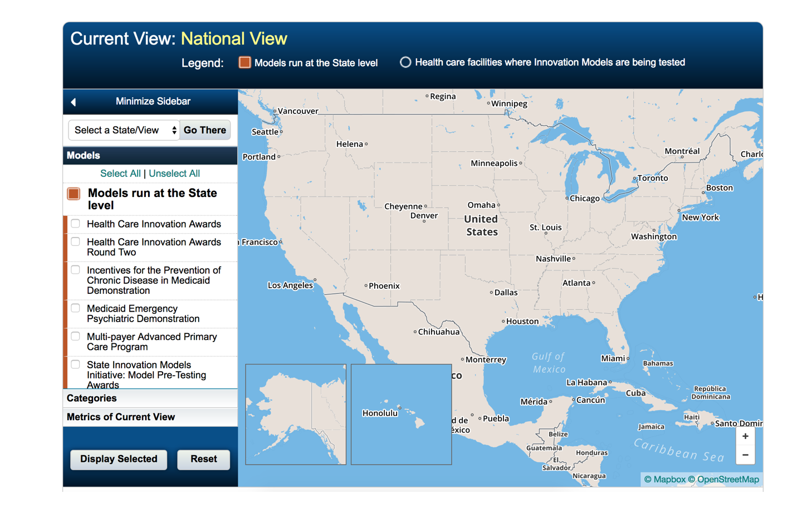Open the Select a State/View dropdown
The height and width of the screenshot is (513, 812).
coord(124,130)
